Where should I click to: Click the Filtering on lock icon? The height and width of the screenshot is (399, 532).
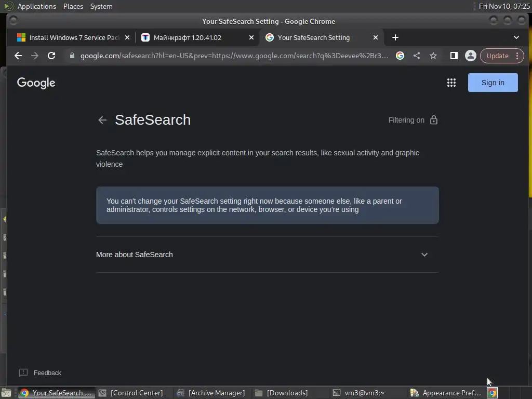[x=434, y=120]
